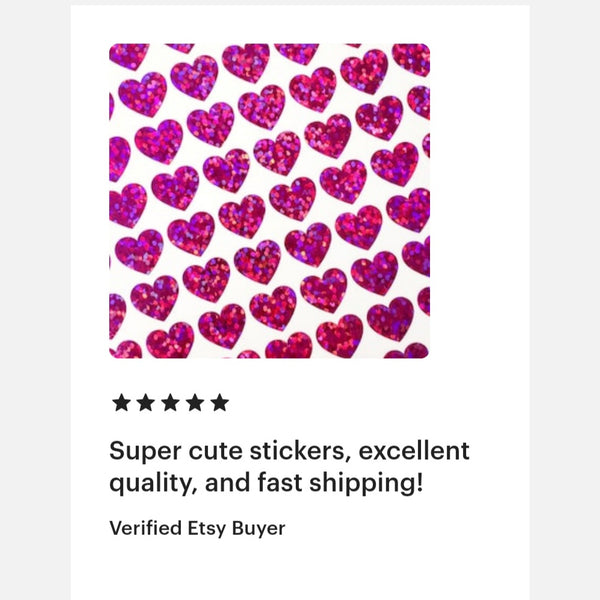Image resolution: width=600 pixels, height=600 pixels.
Task: Click the 'Verified Etsy Buyer' label
Action: 197,528
